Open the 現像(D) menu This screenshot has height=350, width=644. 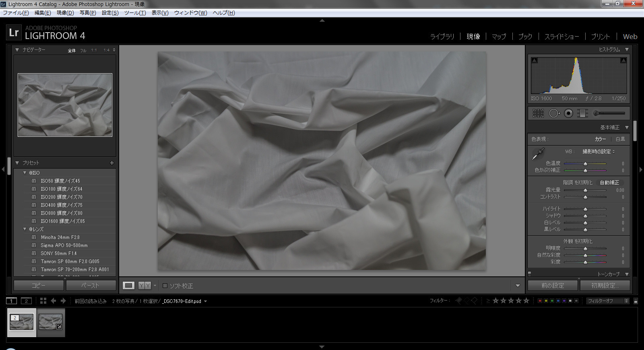coord(65,13)
